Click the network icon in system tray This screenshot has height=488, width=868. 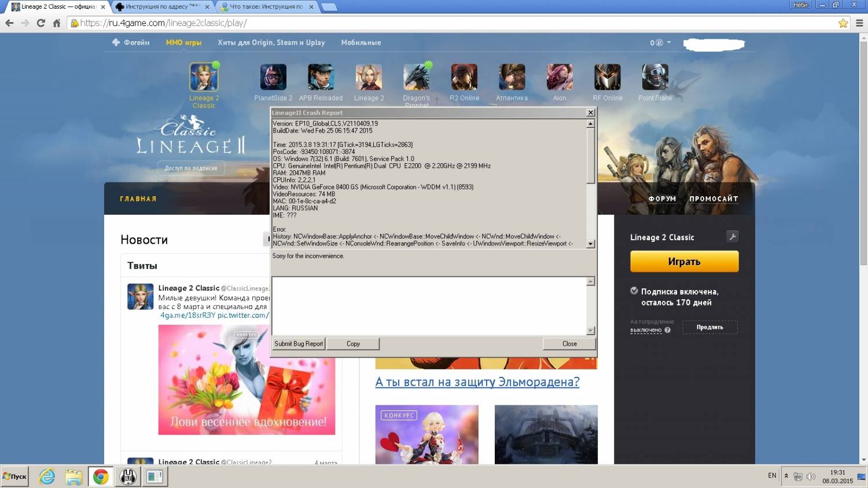(798, 477)
